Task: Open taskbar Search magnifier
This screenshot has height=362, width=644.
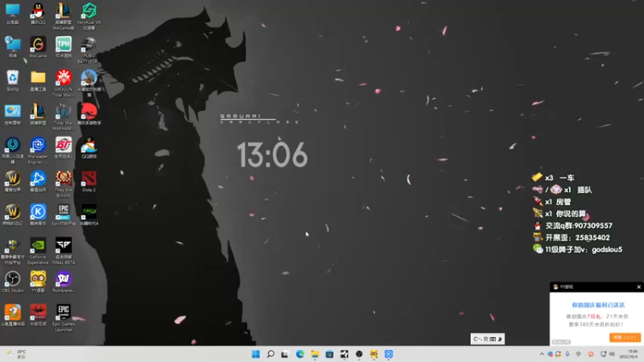Action: [x=270, y=354]
